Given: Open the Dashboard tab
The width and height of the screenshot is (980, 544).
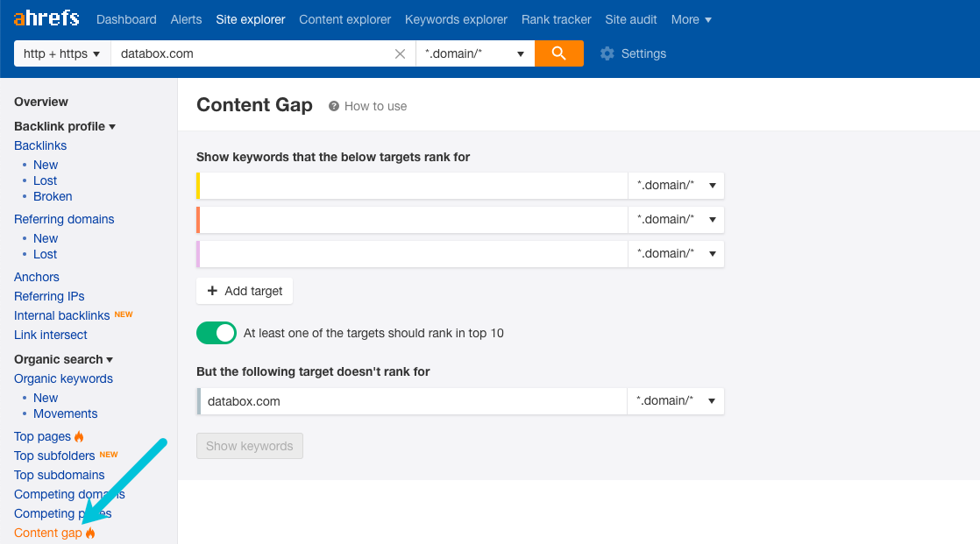Looking at the screenshot, I should pos(126,19).
